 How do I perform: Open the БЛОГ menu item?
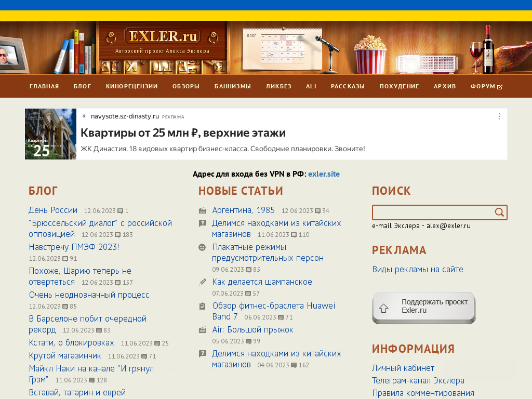click(83, 86)
